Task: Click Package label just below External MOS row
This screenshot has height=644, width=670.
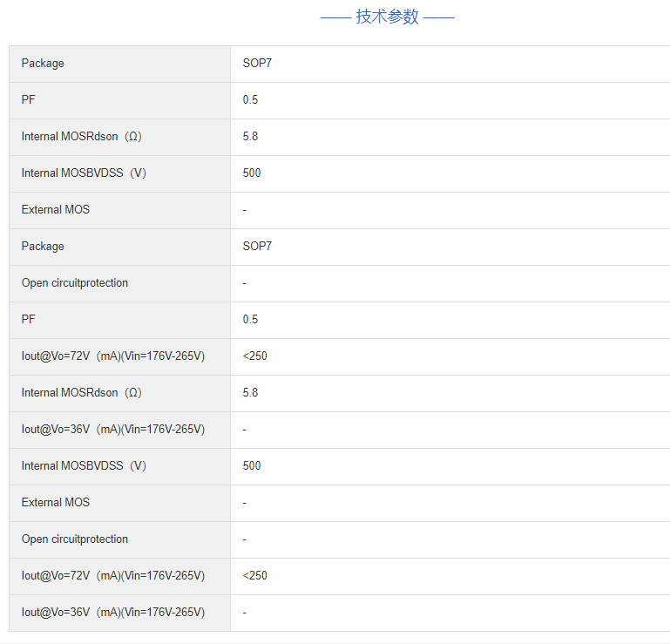Action: pyautogui.click(x=43, y=247)
